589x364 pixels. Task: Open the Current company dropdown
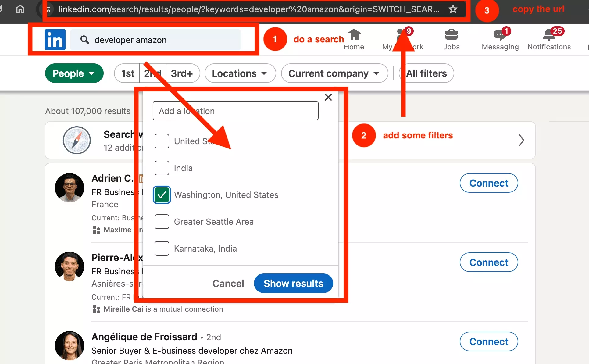tap(334, 73)
